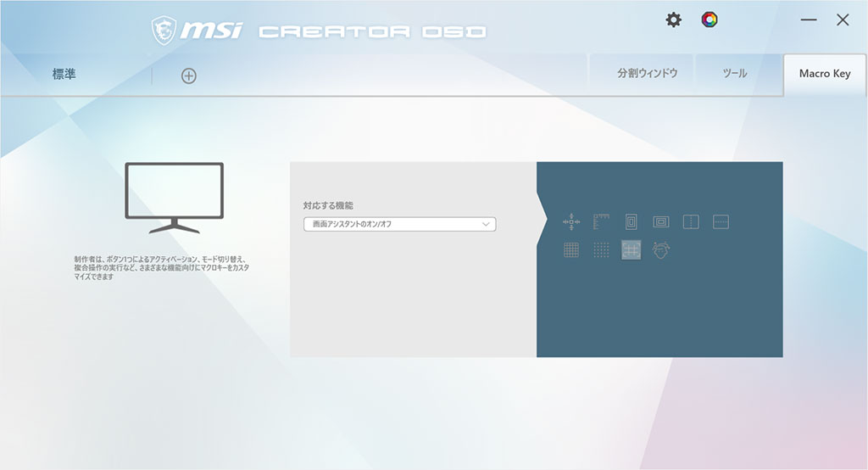Image resolution: width=868 pixels, height=470 pixels.
Task: Select the face guide overlay icon
Action: pyautogui.click(x=660, y=249)
